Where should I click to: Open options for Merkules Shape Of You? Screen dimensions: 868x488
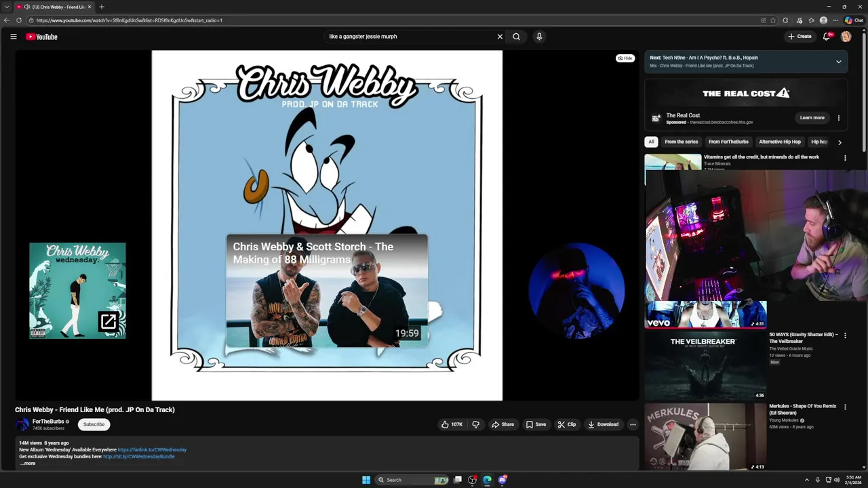point(845,407)
